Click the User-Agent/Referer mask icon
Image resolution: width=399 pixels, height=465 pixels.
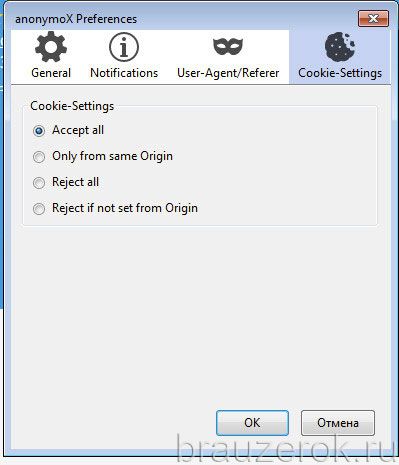[228, 46]
